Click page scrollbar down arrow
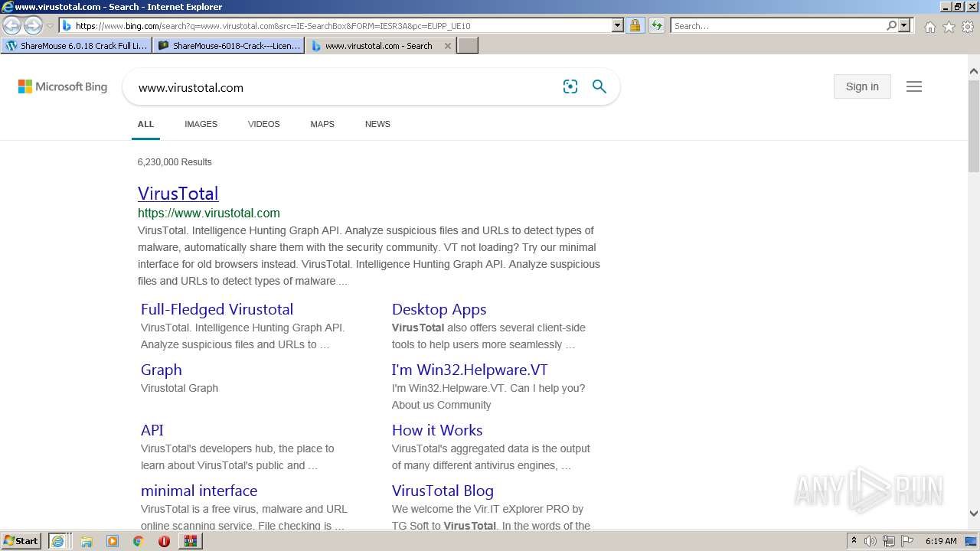This screenshot has height=551, width=980. [x=974, y=514]
